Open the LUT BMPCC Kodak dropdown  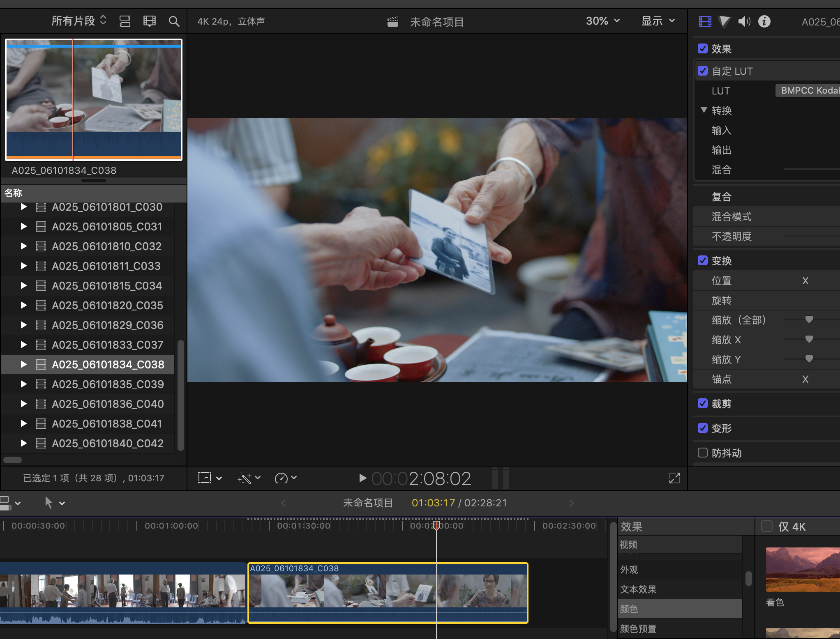tap(808, 90)
